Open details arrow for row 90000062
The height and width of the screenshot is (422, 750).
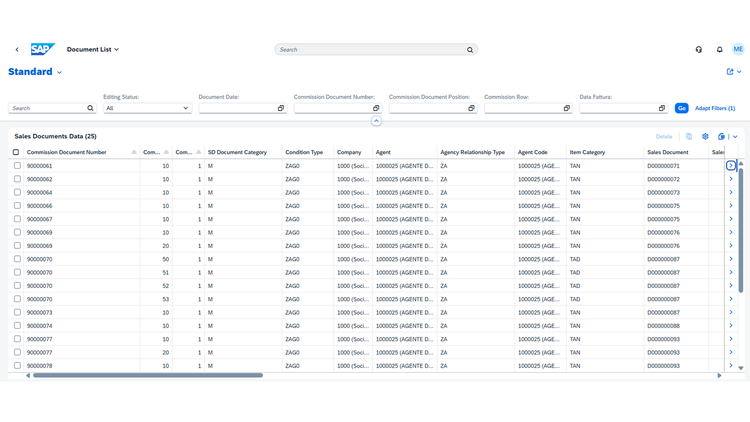coord(731,179)
